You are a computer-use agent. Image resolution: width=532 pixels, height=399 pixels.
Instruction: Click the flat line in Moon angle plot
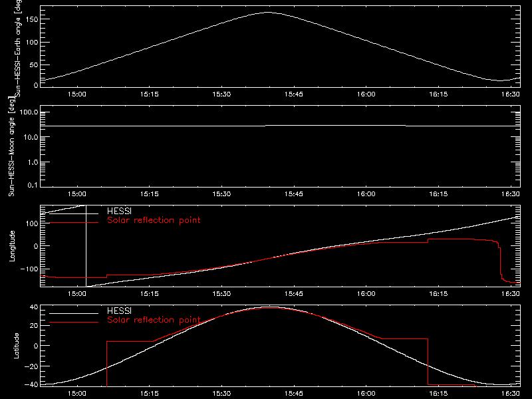click(x=280, y=126)
